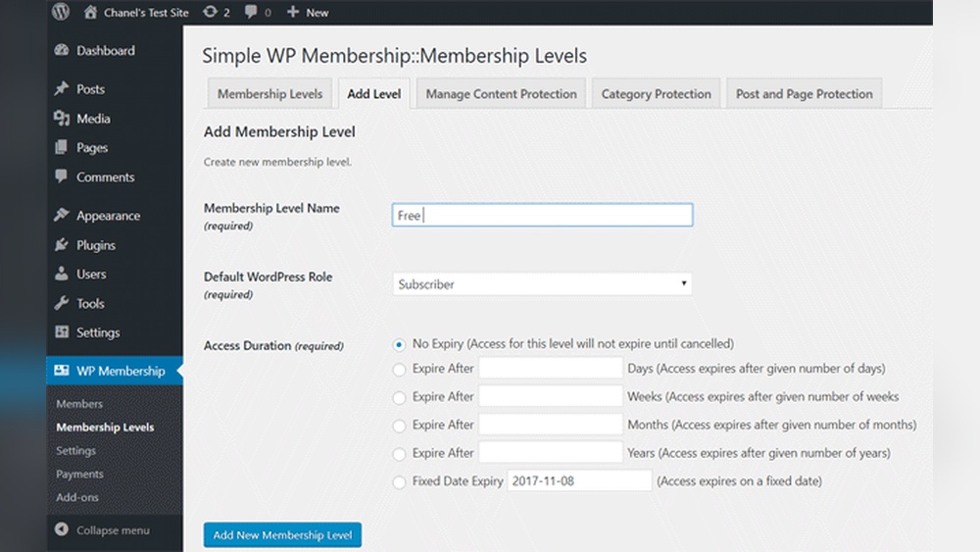Open Dashboard via its gauge icon
Image resolution: width=980 pixels, height=552 pixels.
pyautogui.click(x=63, y=51)
